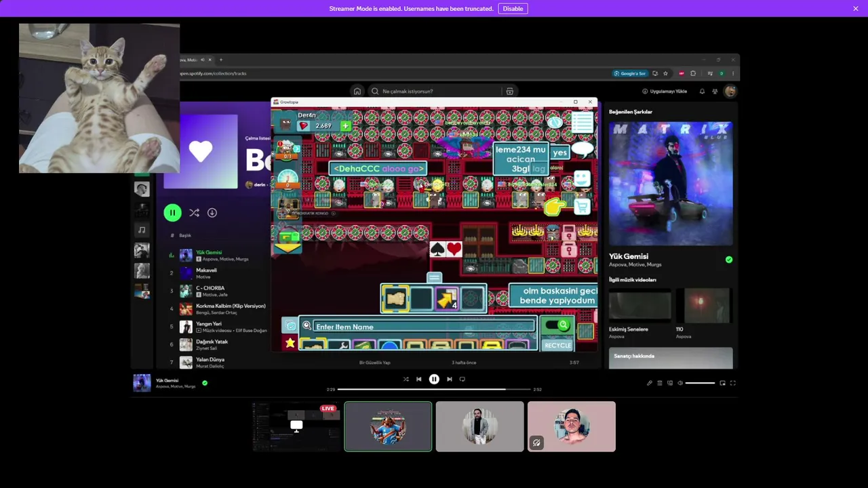Open Growtopia chat speech bubble
The height and width of the screenshot is (488, 868).
[x=582, y=149]
